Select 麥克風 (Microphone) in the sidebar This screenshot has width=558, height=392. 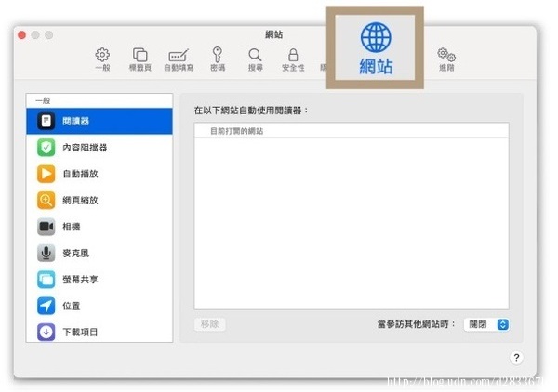(x=100, y=253)
